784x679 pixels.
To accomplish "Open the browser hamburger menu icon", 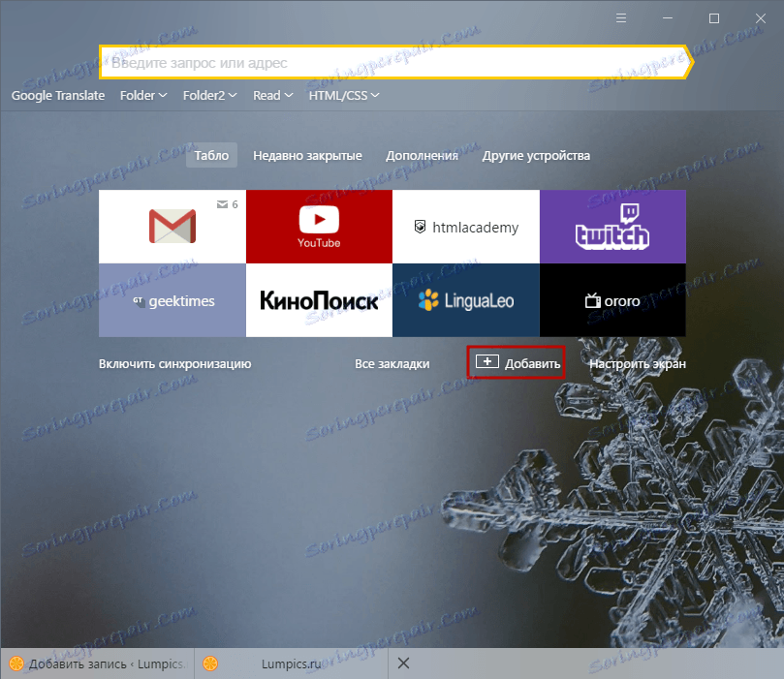I will click(x=621, y=18).
